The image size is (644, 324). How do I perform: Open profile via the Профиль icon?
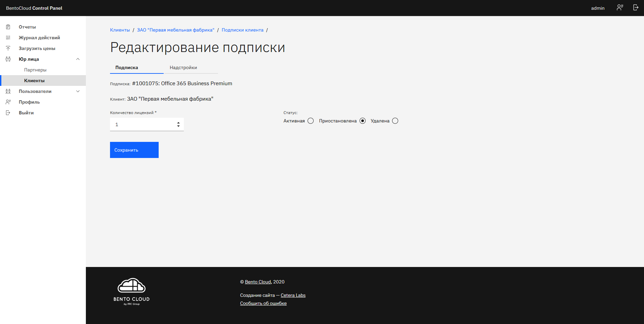tap(8, 102)
